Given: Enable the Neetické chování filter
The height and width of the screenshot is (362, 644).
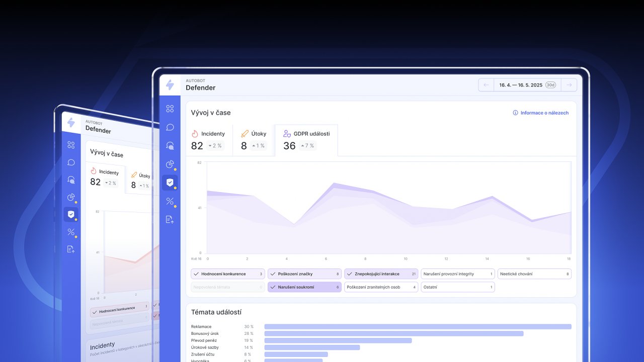Looking at the screenshot, I should tap(534, 274).
